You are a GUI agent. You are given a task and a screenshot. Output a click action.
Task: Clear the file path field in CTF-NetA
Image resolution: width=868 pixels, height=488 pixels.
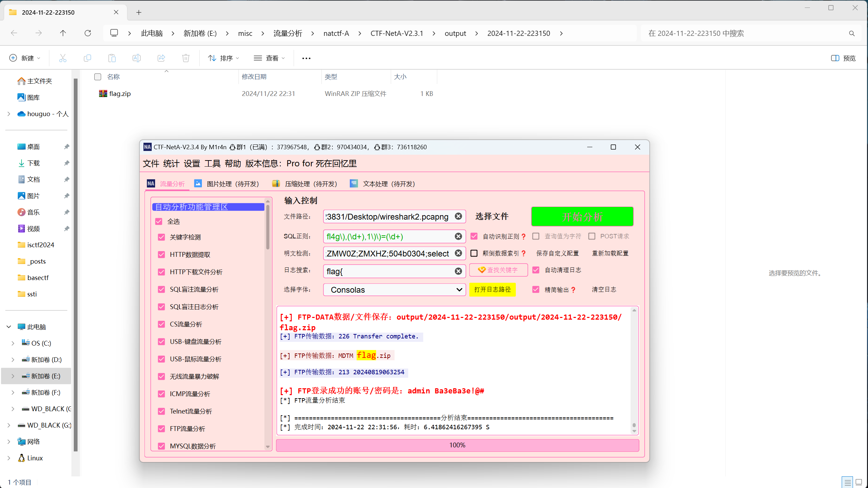click(x=458, y=217)
